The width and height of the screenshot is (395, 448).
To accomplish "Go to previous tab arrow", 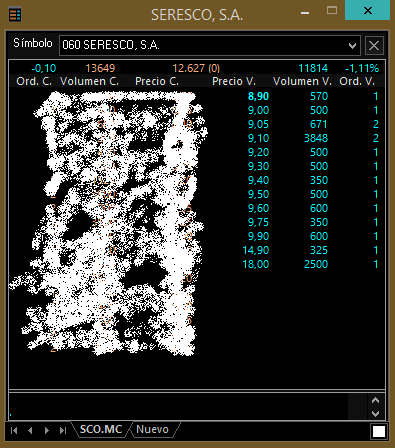I will point(30,430).
